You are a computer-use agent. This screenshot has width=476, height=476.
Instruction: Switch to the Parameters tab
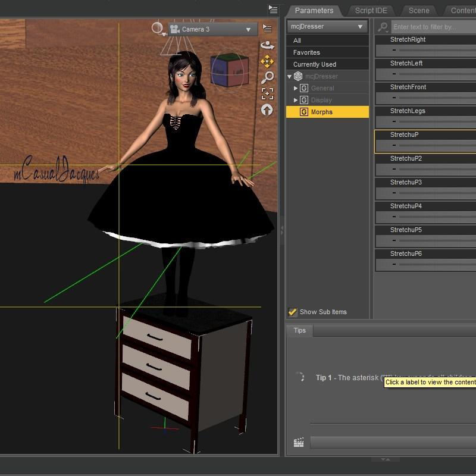(314, 11)
